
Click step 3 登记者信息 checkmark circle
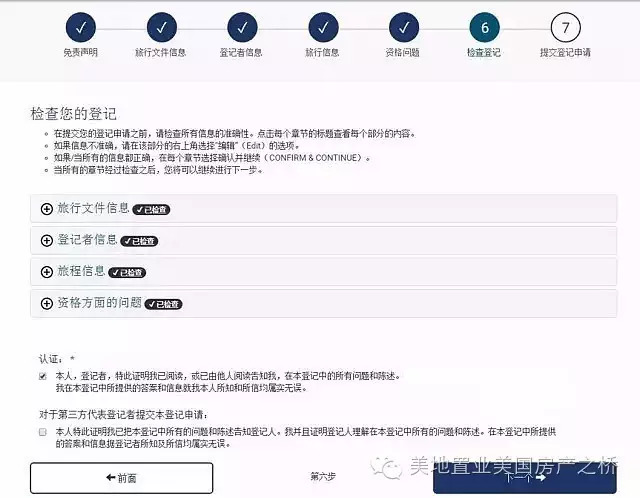tap(242, 27)
